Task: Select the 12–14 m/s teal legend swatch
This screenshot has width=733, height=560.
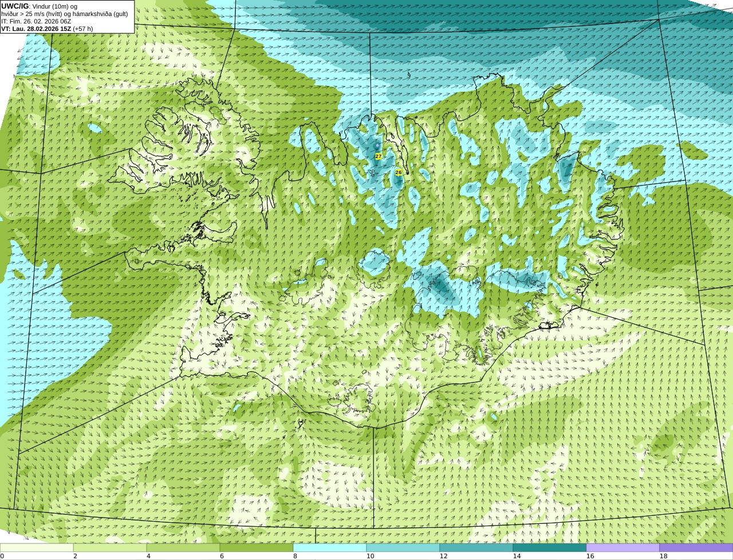Action: coord(476,548)
